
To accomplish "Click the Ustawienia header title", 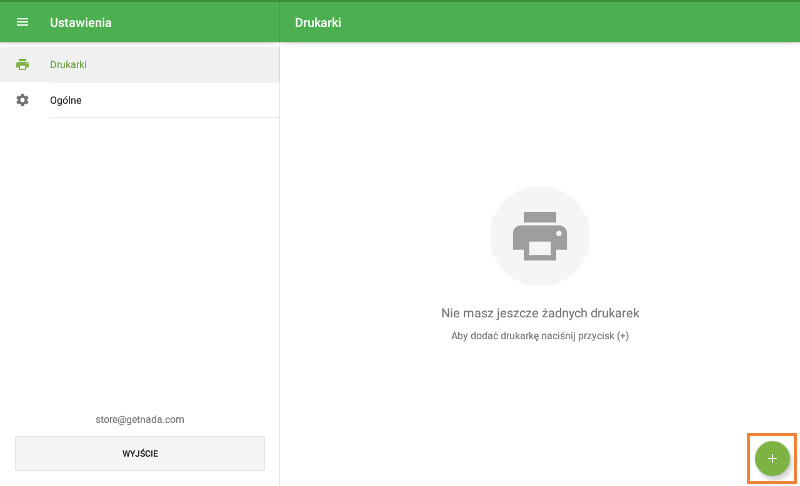I will click(81, 22).
